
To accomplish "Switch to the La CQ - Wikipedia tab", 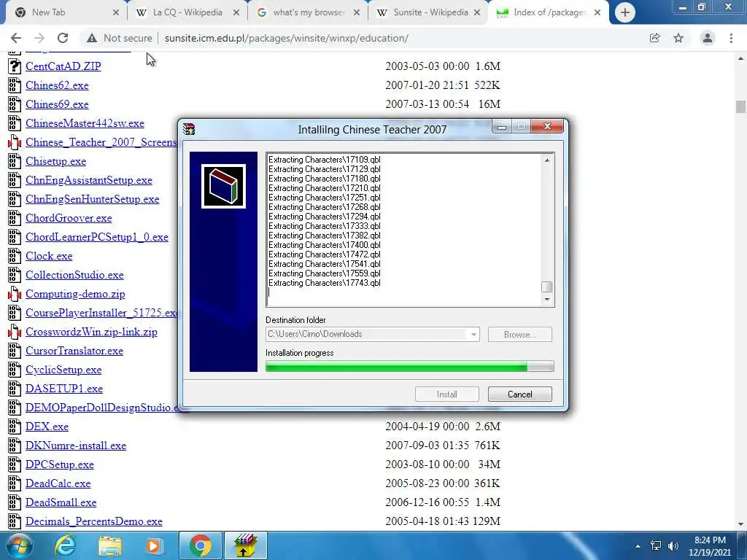I will (187, 12).
